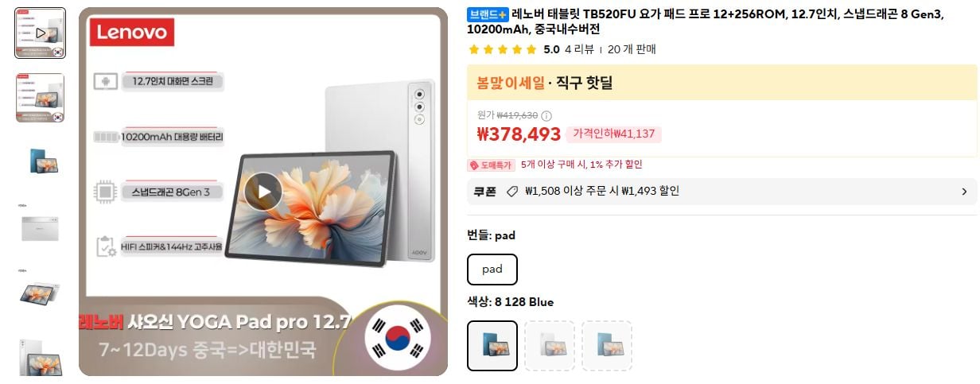The height and width of the screenshot is (384, 980).
Task: Click the coupon tag icon
Action: tap(512, 192)
